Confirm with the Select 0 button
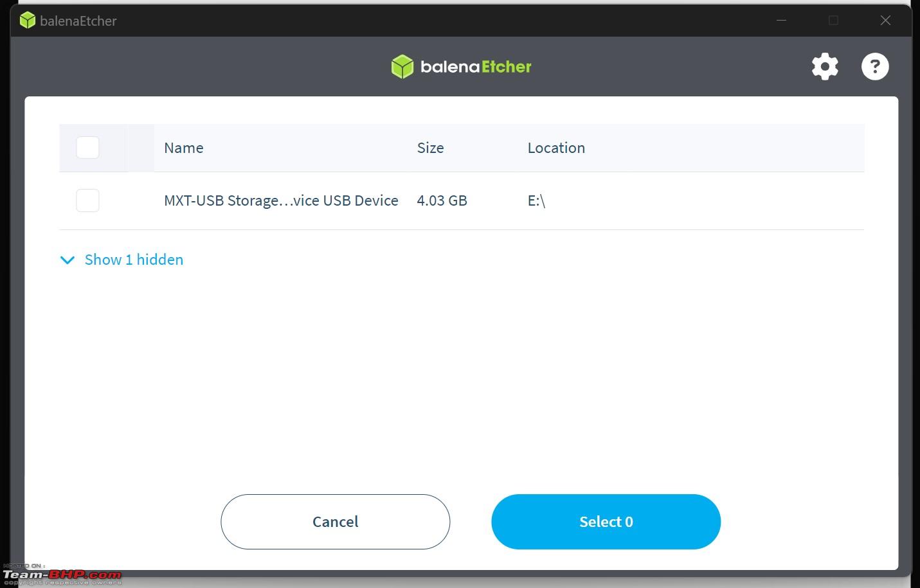The height and width of the screenshot is (588, 920). (606, 522)
